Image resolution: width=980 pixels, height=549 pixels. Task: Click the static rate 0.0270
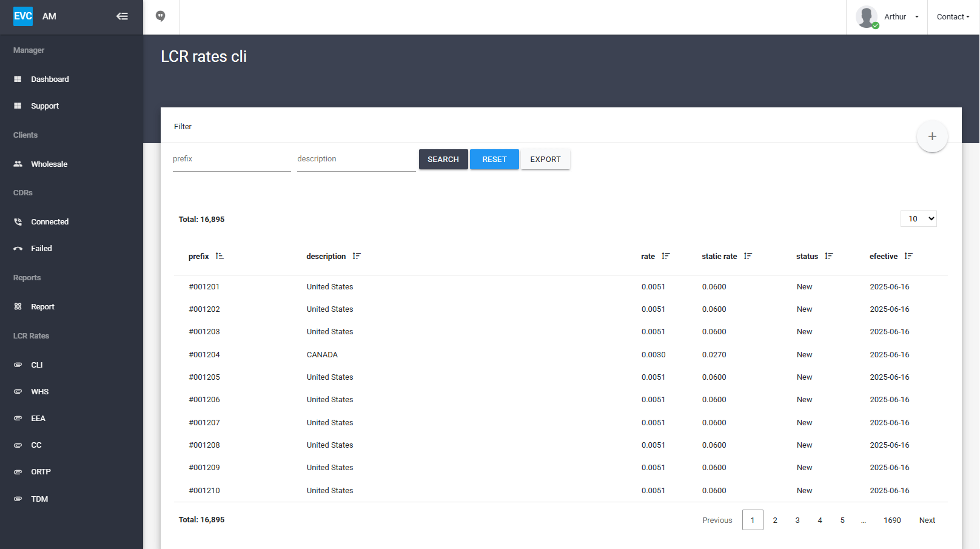(714, 355)
